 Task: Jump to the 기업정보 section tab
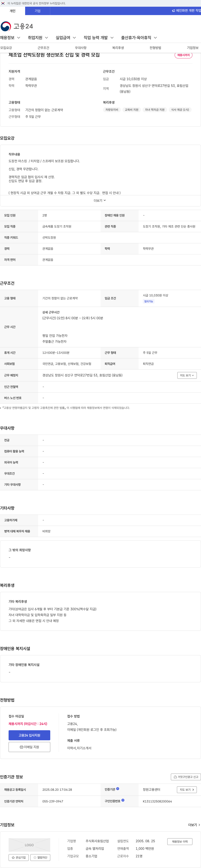(193, 48)
